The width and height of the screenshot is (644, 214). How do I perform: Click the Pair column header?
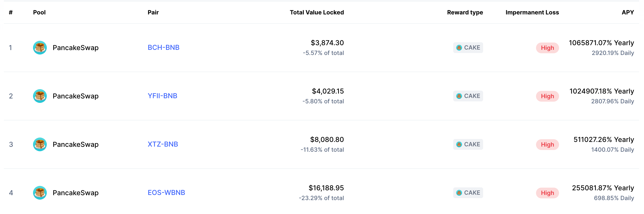[153, 12]
